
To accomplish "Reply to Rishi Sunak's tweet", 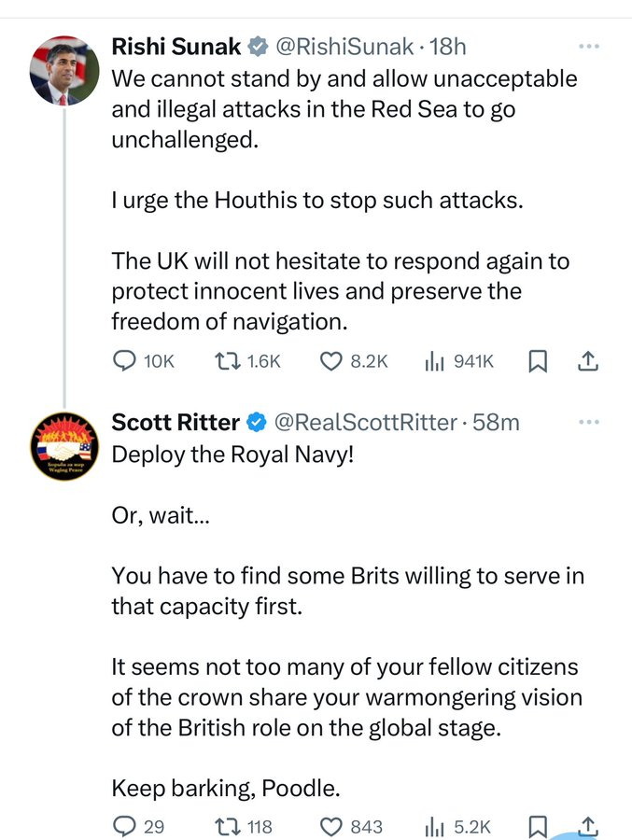I will click(124, 361).
